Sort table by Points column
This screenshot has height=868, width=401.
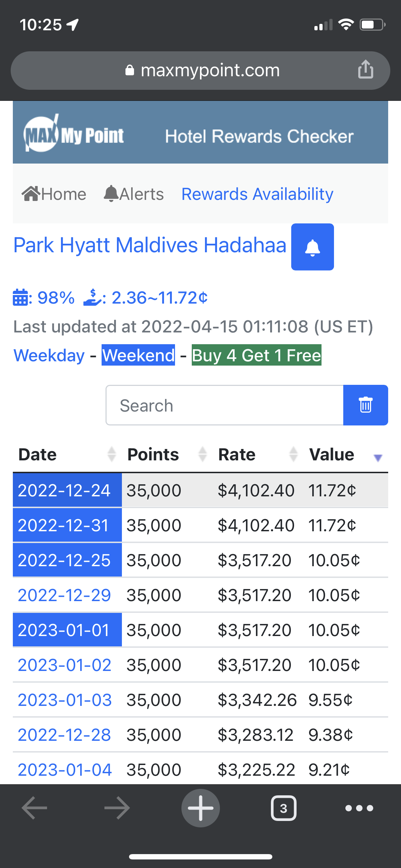pyautogui.click(x=153, y=455)
